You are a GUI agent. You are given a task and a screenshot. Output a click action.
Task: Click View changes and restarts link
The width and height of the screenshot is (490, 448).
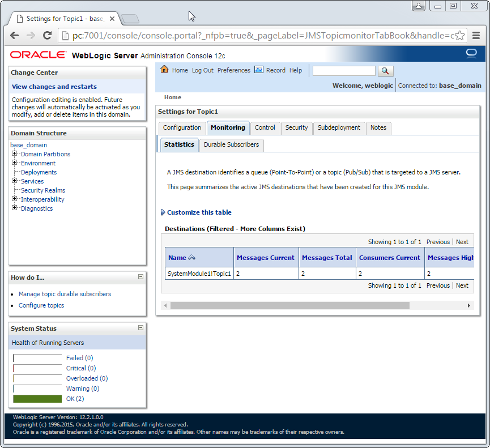coord(54,87)
